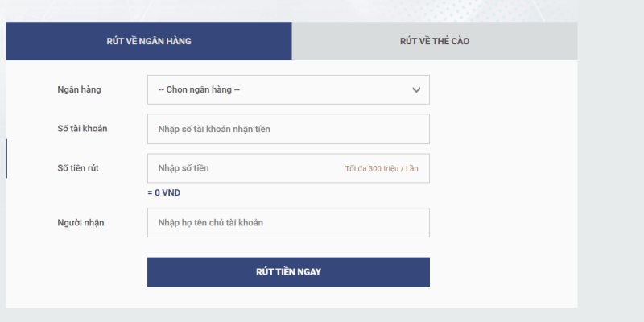Select the RÚT VỀ NGÂN HÀNG tab
Viewport: 644px width, 322px height.
click(x=149, y=41)
